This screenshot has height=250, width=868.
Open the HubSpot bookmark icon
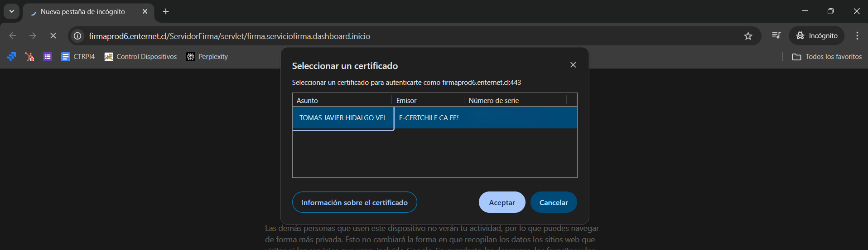coord(29,57)
